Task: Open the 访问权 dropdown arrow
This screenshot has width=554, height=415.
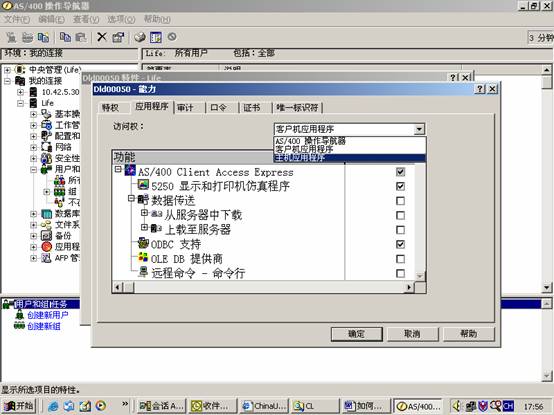Action: 419,129
